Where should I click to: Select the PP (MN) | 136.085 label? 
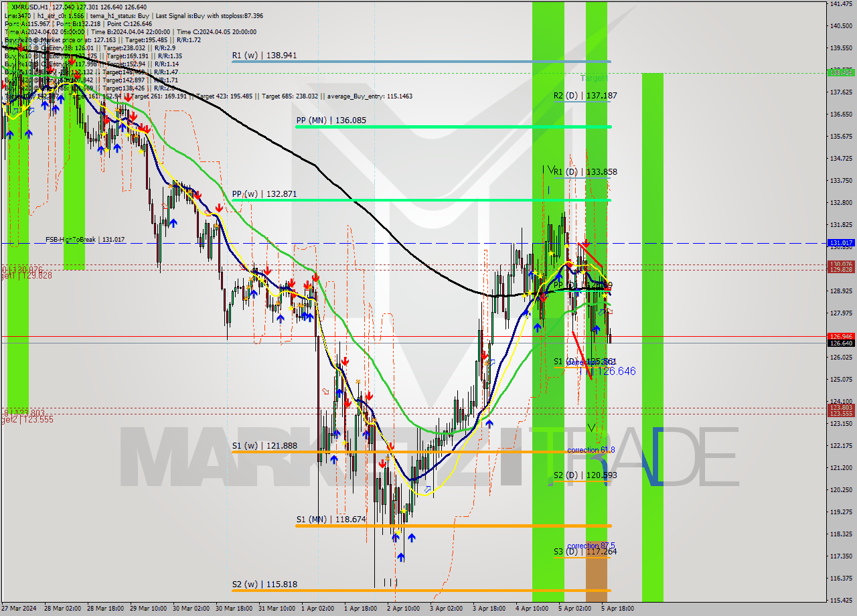coord(331,121)
